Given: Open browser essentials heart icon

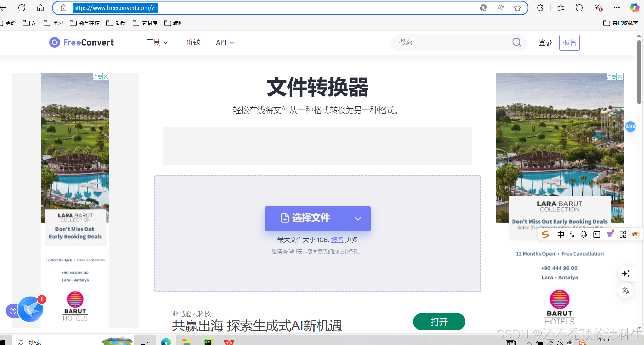Looking at the screenshot, I should click(x=598, y=8).
